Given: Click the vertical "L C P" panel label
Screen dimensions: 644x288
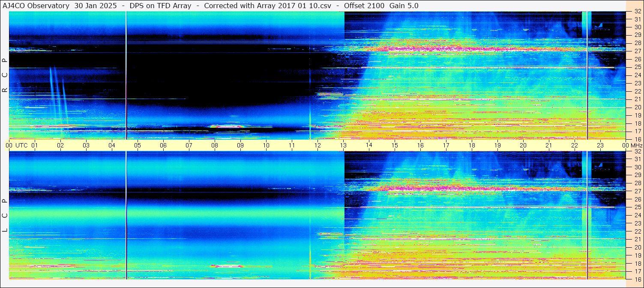Looking at the screenshot, I should point(5,216).
